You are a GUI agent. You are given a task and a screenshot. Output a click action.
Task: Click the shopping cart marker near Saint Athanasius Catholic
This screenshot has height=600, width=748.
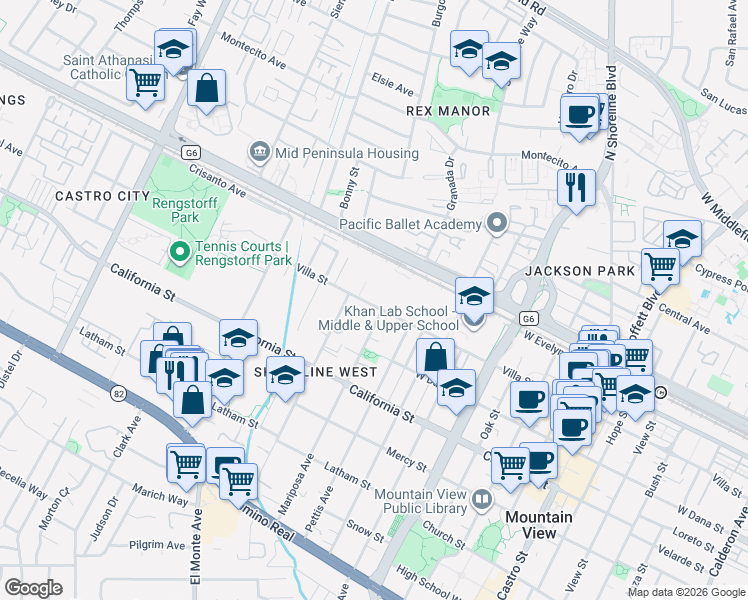click(145, 84)
